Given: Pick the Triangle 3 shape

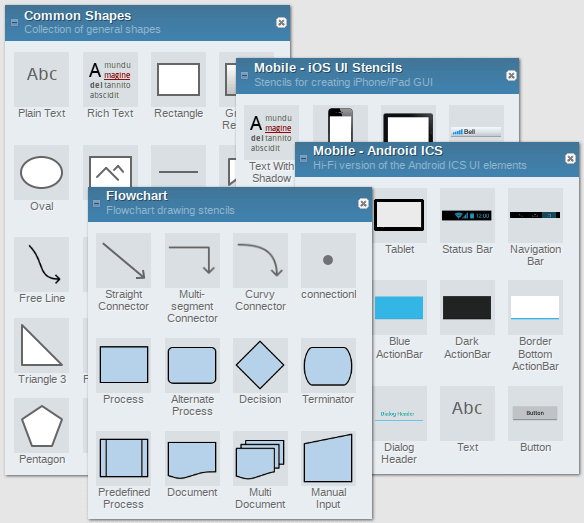Looking at the screenshot, I should click(41, 345).
